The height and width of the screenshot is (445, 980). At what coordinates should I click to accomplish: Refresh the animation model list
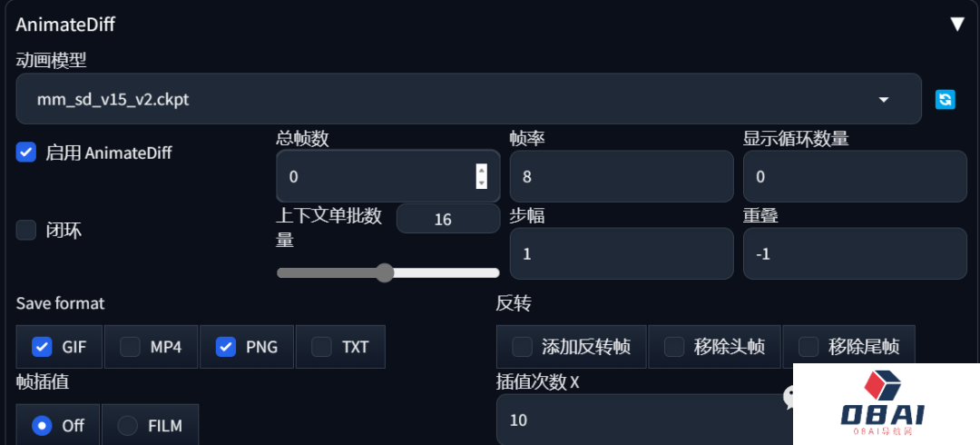tap(945, 99)
